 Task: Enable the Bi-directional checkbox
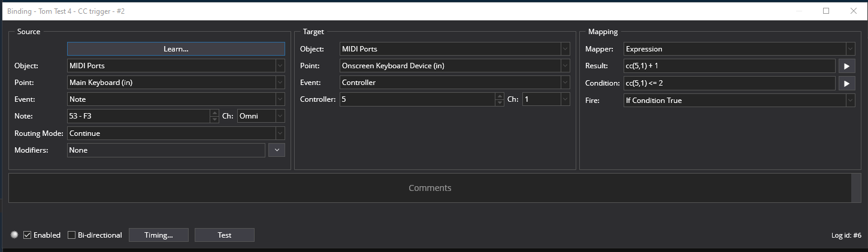point(72,235)
